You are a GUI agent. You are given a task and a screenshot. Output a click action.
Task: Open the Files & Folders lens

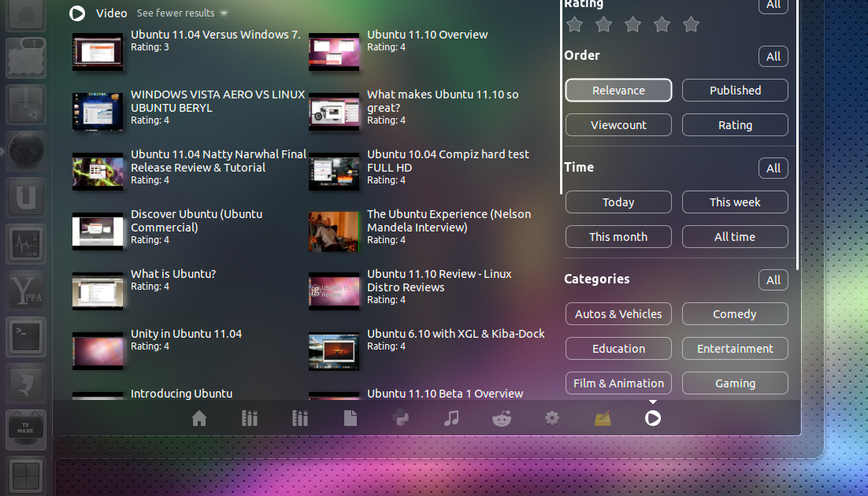(x=351, y=418)
